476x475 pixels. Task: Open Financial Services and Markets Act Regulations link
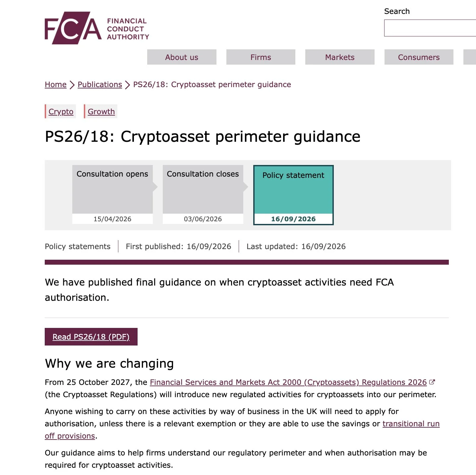pos(288,382)
